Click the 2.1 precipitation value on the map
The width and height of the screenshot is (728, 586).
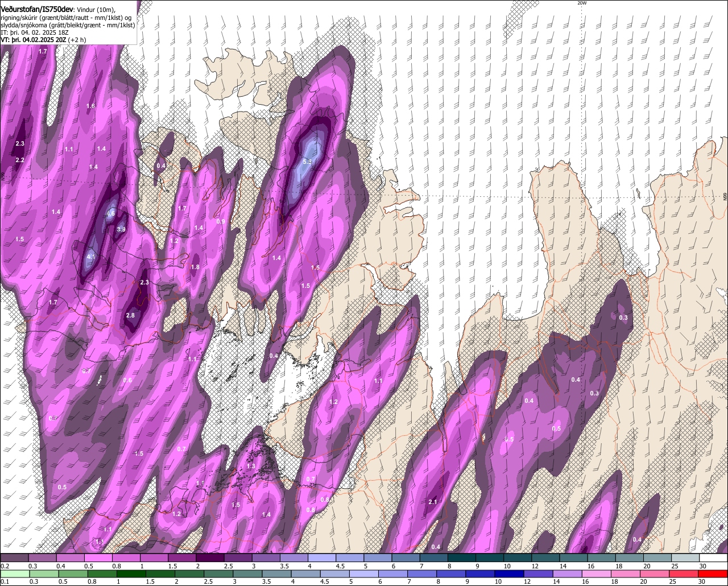point(432,502)
